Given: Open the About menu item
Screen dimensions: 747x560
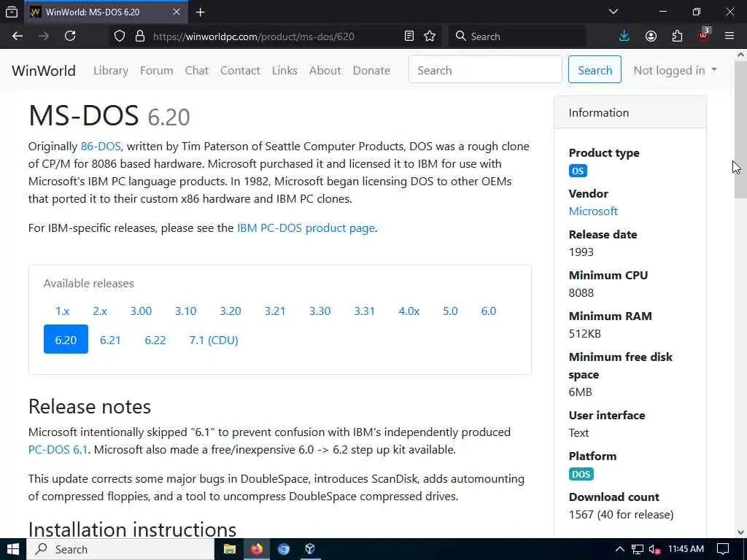Looking at the screenshot, I should 325,71.
